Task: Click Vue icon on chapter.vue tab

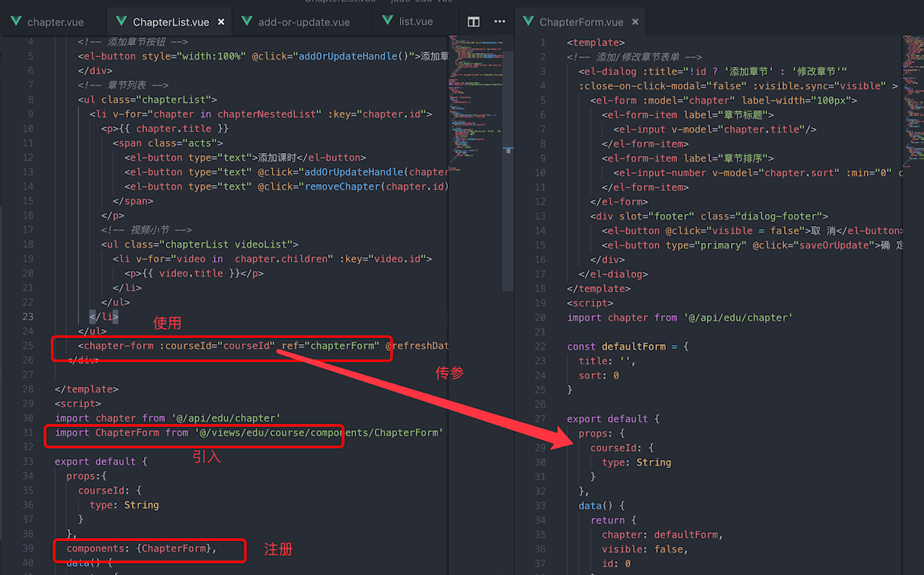Action: [17, 21]
